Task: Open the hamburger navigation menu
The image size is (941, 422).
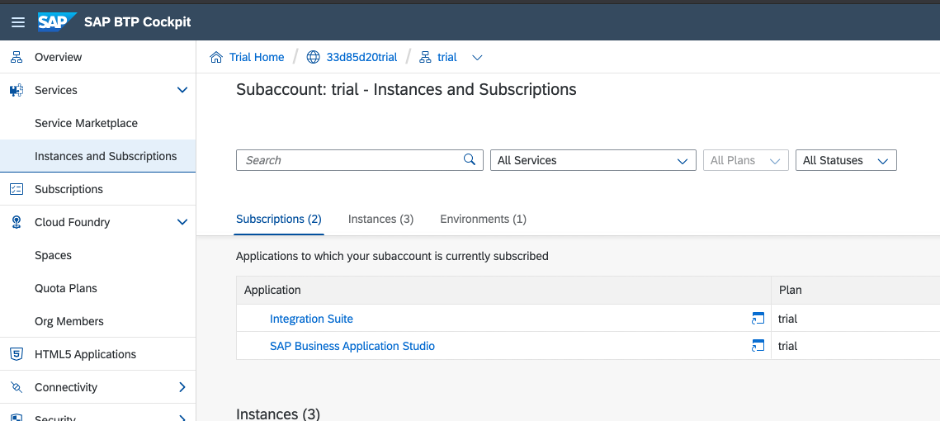Action: [17, 22]
